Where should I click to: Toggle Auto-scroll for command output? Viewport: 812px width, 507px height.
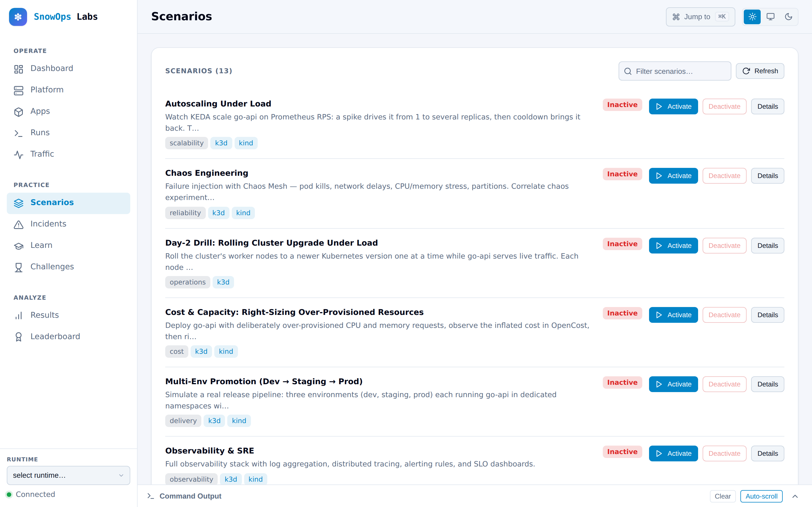tap(761, 496)
